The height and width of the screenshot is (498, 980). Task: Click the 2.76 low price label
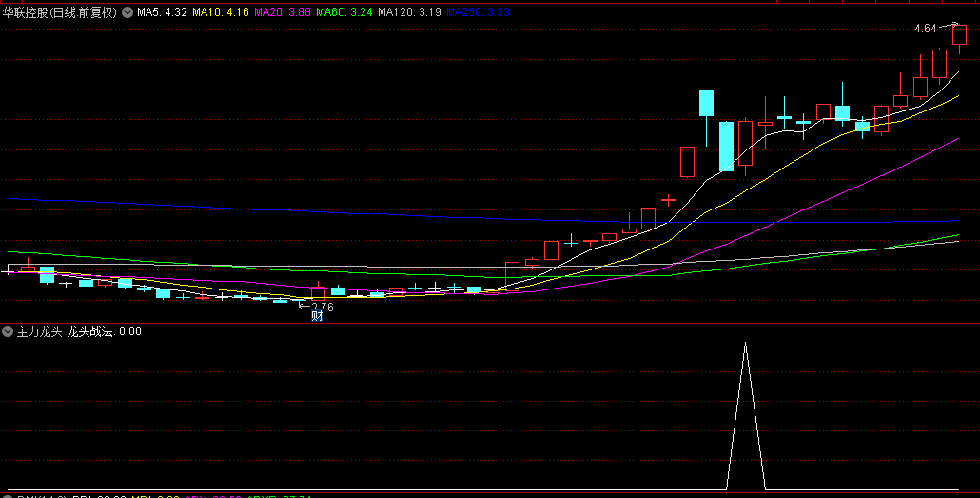coord(323,308)
